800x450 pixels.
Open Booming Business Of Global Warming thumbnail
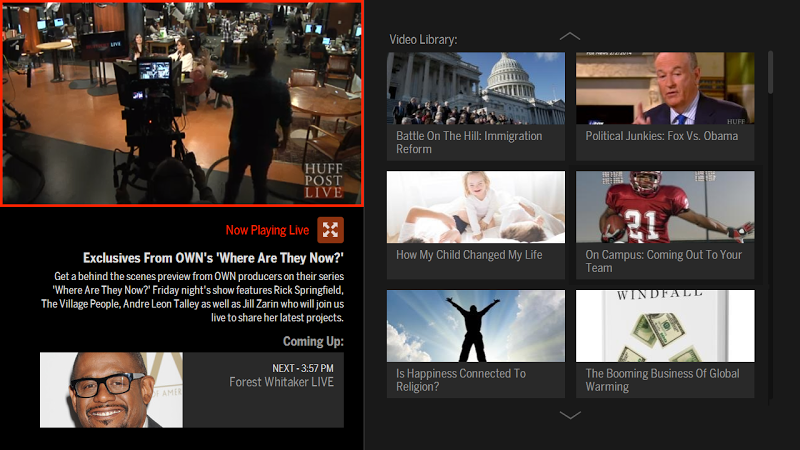665,326
